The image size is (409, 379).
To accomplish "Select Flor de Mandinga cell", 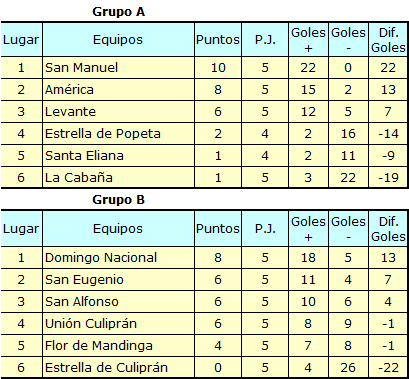I will [x=118, y=346].
